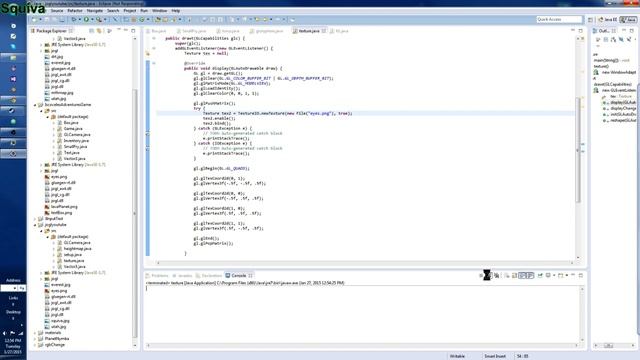Open the Project menu
The height and width of the screenshot is (360, 640).
tap(130, 11)
